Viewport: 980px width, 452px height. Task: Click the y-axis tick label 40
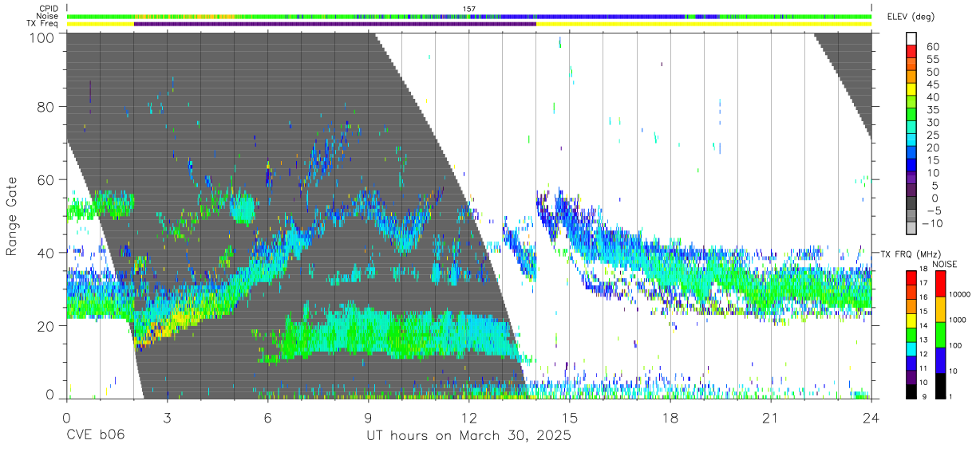pos(45,253)
